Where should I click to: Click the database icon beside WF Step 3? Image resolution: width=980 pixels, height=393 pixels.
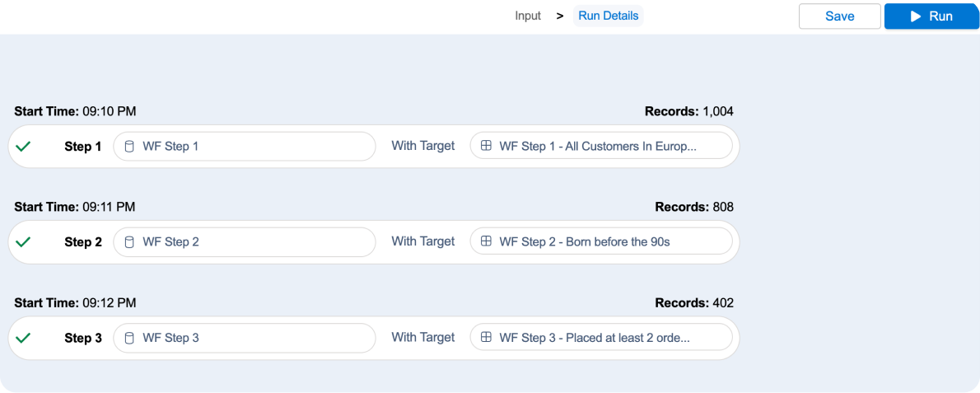click(x=128, y=338)
